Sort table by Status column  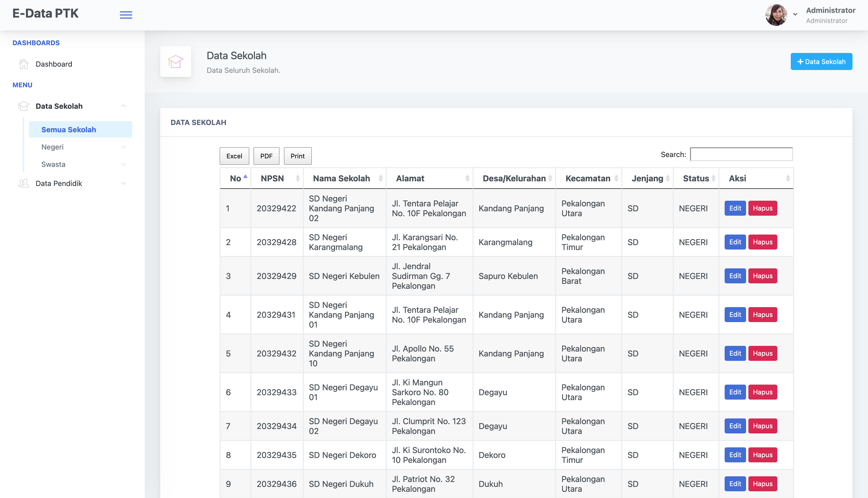696,178
